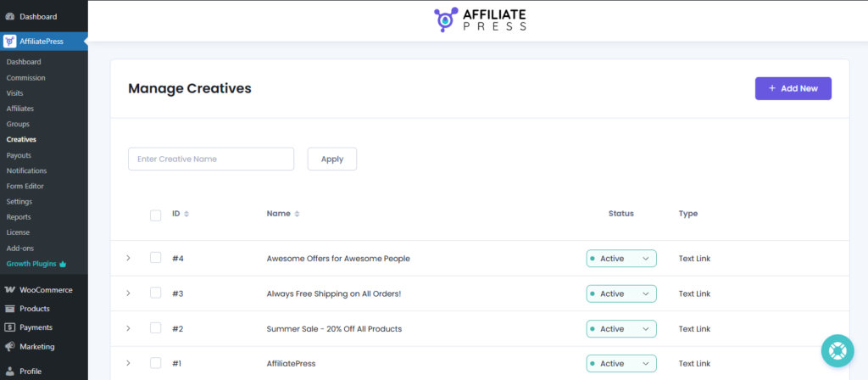Click the Marketing megaphone icon
The width and height of the screenshot is (868, 380).
click(x=9, y=346)
